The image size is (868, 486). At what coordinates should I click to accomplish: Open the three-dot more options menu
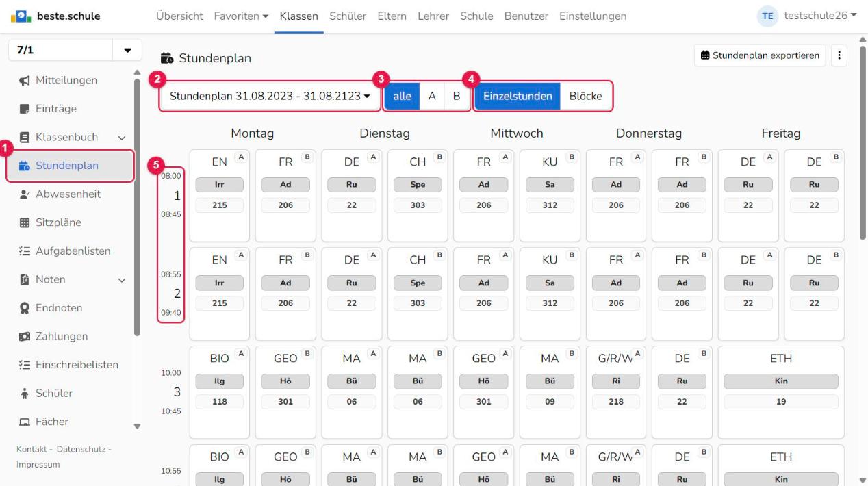tap(839, 55)
